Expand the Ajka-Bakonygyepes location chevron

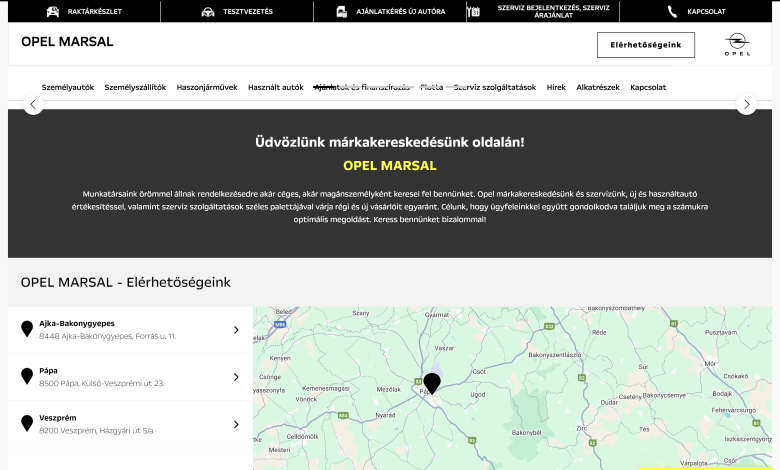tap(236, 330)
